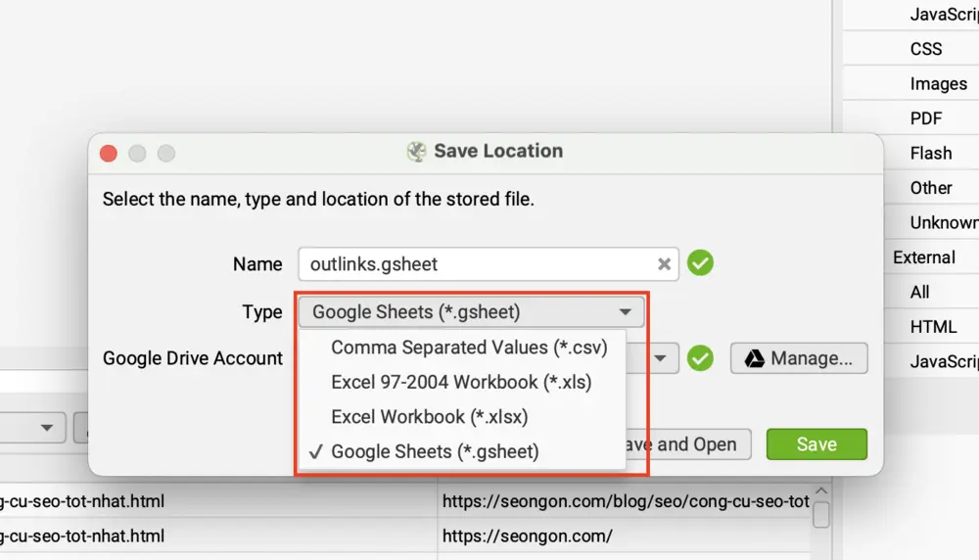Screen dimensions: 979x560
Task: Open Manage... Google Drive accounts button
Action: click(799, 358)
